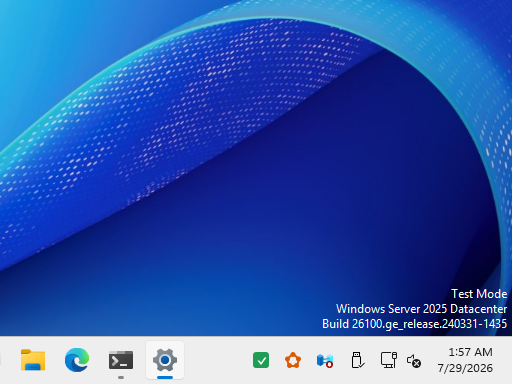Switch to the Settings app in taskbar
The height and width of the screenshot is (384, 512).
165,360
